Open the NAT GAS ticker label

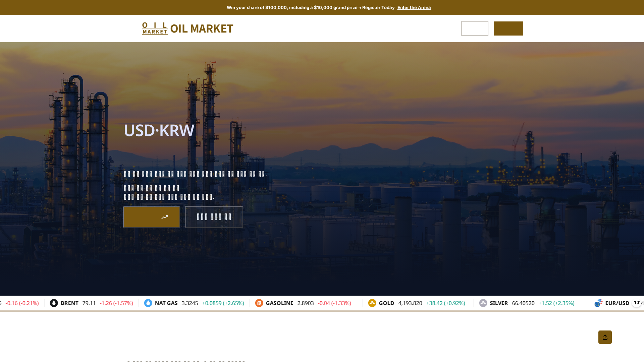click(x=166, y=303)
